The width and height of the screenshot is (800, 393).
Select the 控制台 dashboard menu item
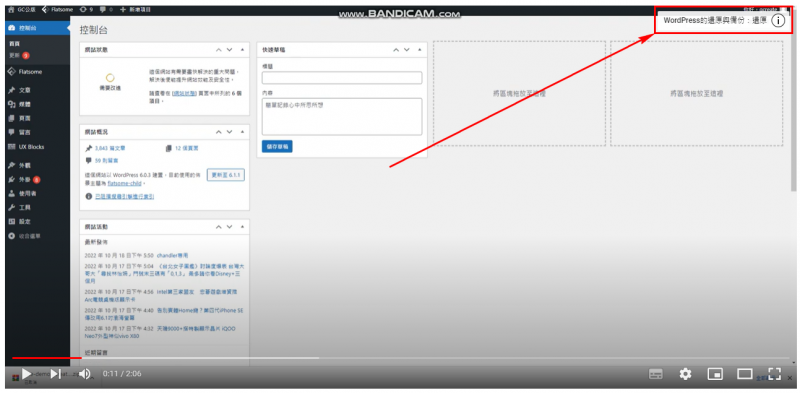(x=37, y=28)
